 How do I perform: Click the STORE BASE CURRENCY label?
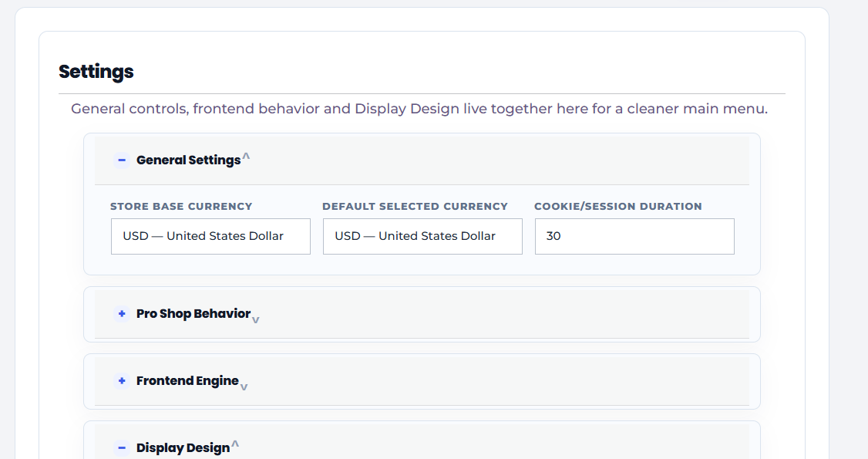(x=181, y=207)
